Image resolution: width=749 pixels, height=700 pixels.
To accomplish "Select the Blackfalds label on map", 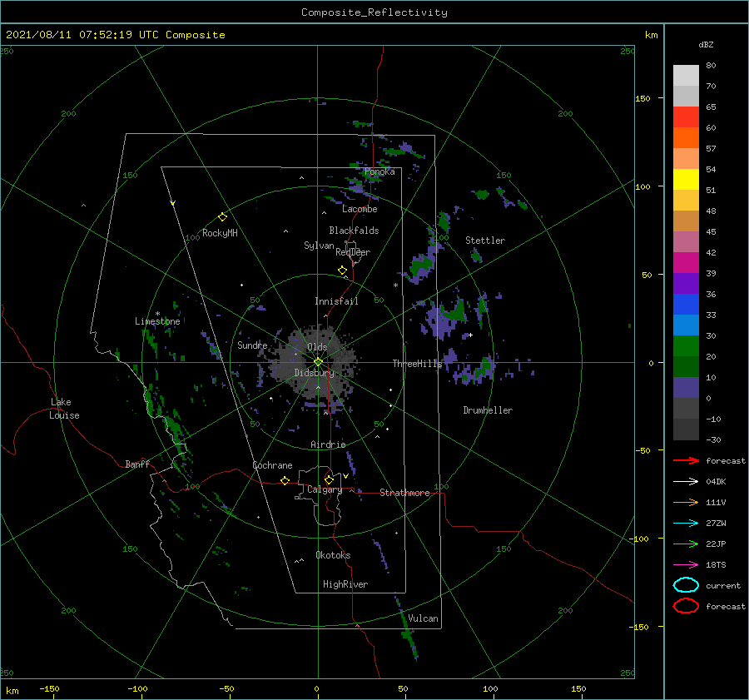I will pyautogui.click(x=354, y=231).
